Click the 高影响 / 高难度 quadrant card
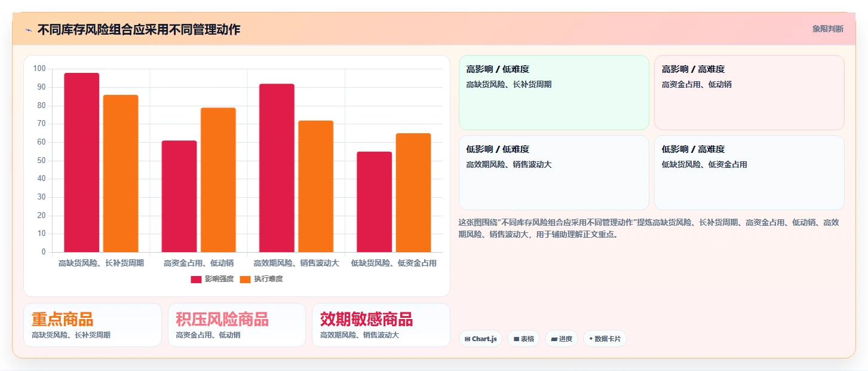868x371 pixels. coord(749,93)
